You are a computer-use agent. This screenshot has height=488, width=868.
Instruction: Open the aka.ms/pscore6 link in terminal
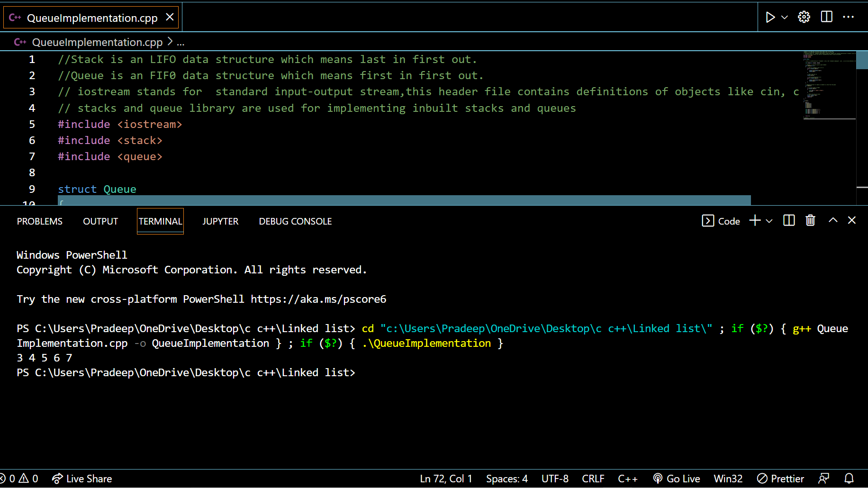318,299
